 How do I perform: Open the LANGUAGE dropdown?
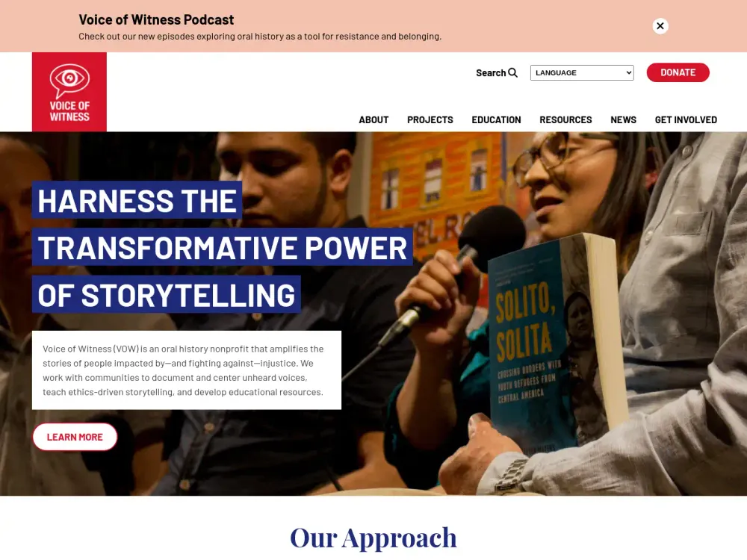coord(582,73)
